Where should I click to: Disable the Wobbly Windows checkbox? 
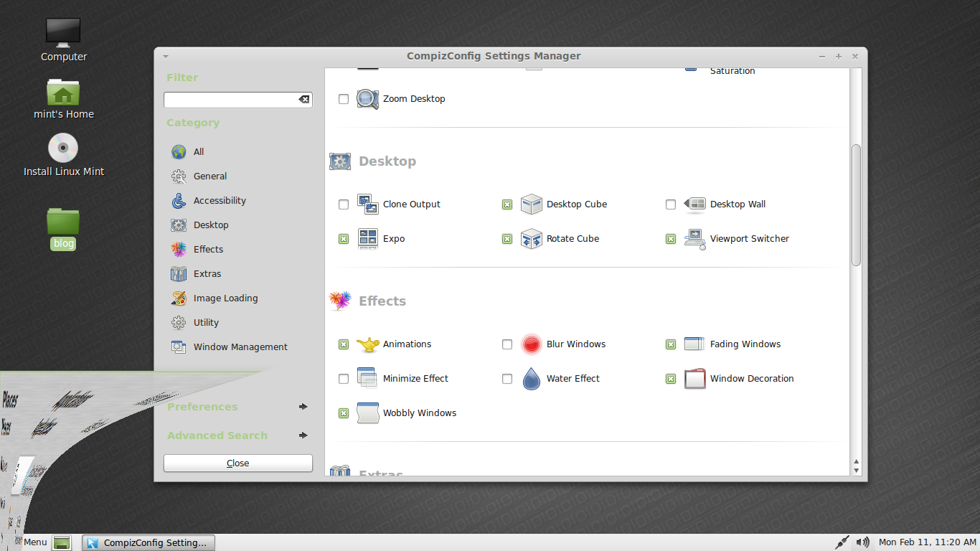[344, 413]
